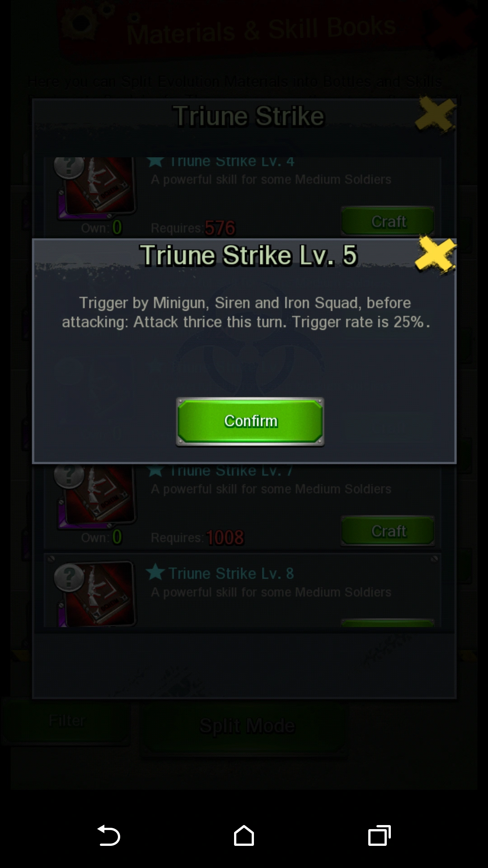Confirm the Triune Strike Lv. 5 dialog
Viewport: 488px width, 868px height.
pos(250,421)
